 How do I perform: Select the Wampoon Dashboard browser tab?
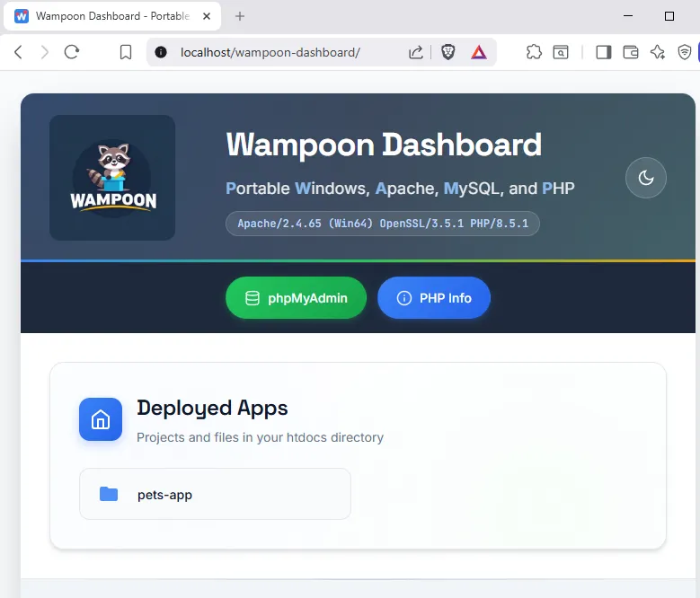(x=112, y=16)
